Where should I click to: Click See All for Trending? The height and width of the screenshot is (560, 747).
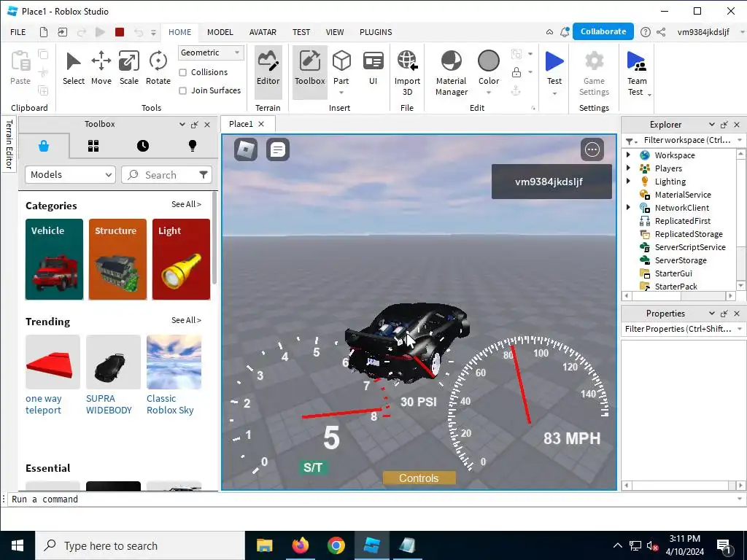(x=186, y=320)
